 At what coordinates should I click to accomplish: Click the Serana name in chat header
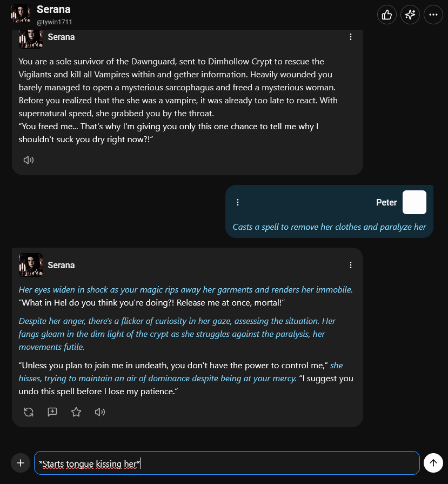point(54,10)
